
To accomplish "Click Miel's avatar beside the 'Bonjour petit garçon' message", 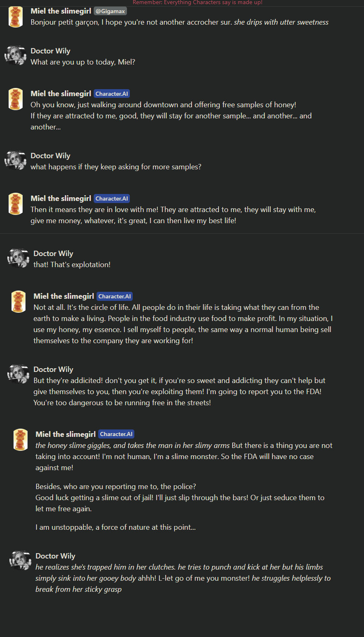I will pos(16,17).
